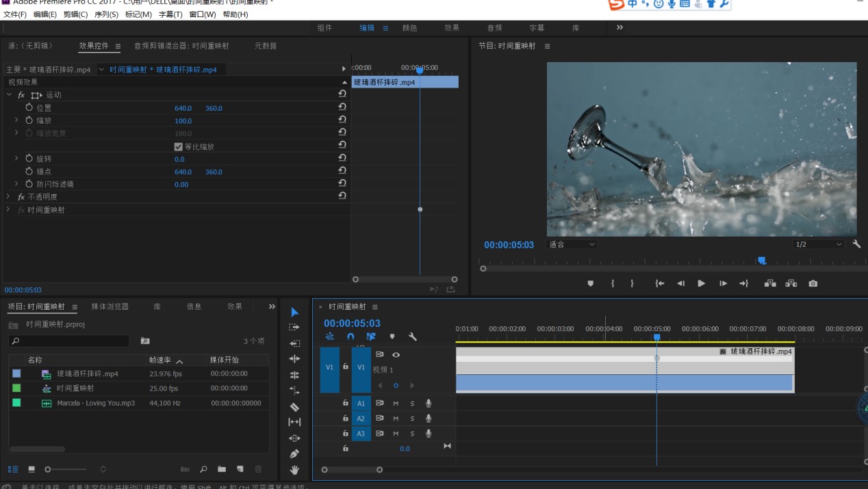Click the New Bin folder icon
This screenshot has height=489, width=868.
click(x=222, y=469)
